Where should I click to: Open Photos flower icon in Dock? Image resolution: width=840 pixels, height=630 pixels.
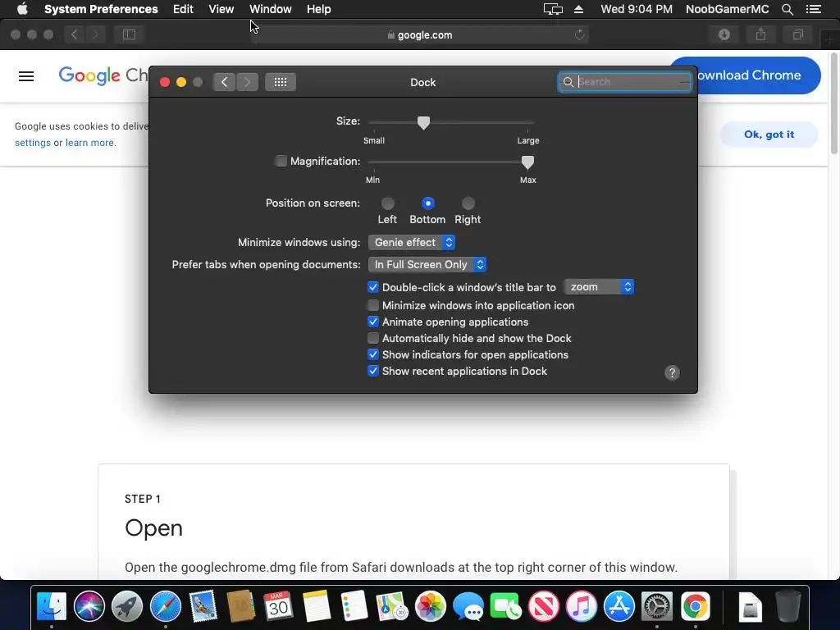pyautogui.click(x=430, y=606)
